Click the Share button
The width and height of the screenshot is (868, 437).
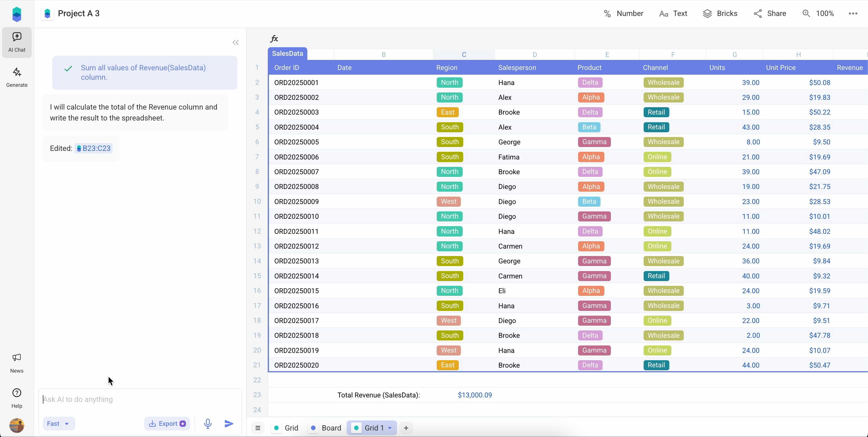pyautogui.click(x=770, y=14)
